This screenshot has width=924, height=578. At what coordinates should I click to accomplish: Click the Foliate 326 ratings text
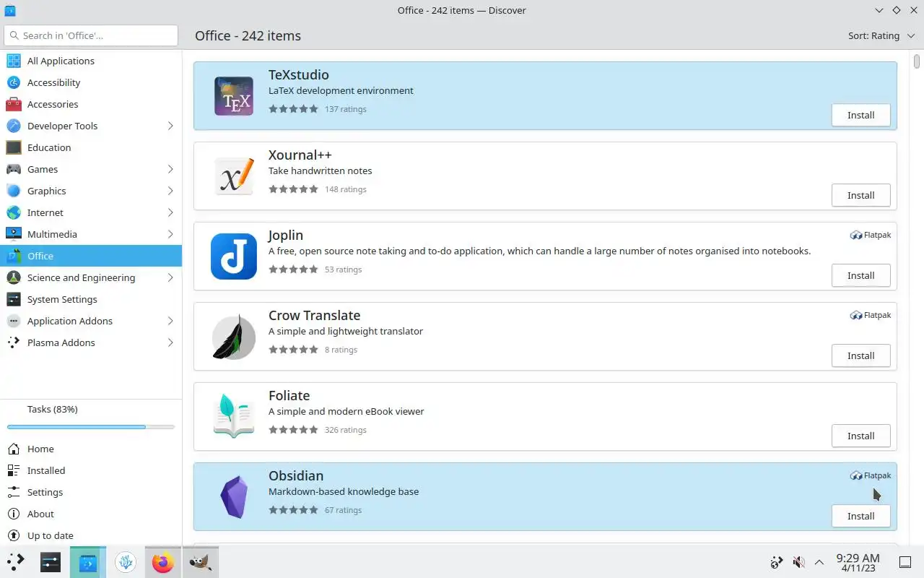346,430
